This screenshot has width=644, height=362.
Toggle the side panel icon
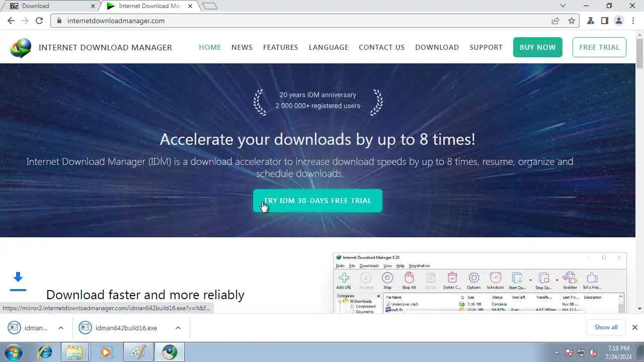pos(605,21)
